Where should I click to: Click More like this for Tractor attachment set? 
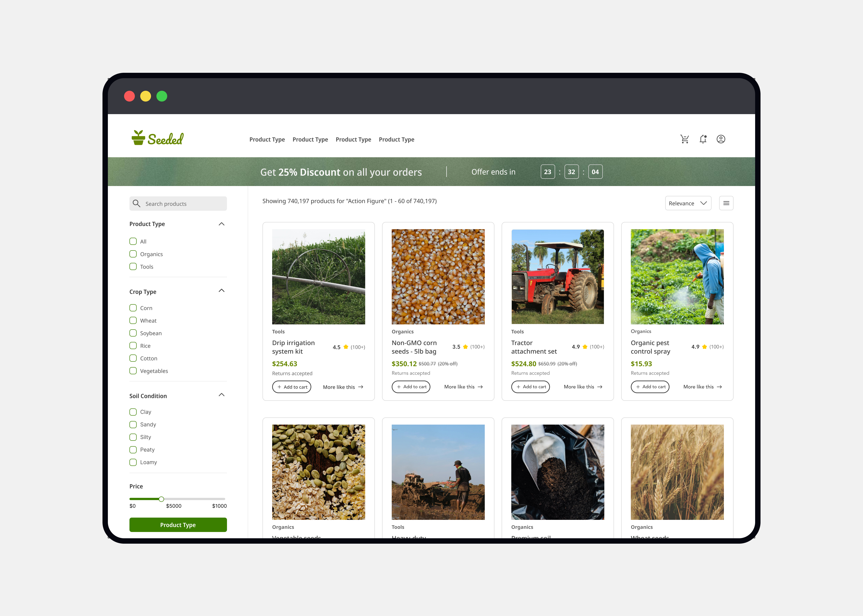click(583, 387)
